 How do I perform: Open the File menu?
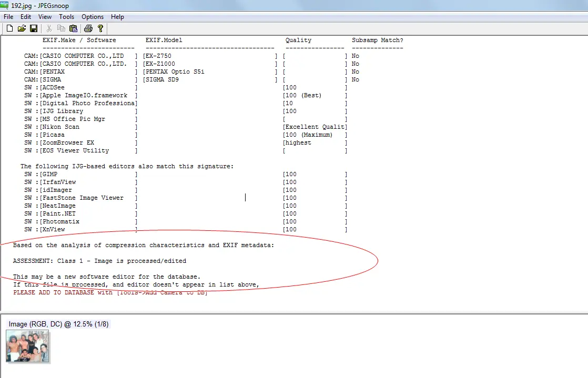8,17
